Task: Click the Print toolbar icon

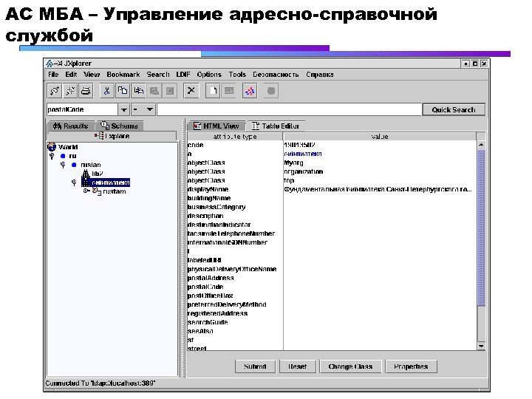Action: (86, 91)
